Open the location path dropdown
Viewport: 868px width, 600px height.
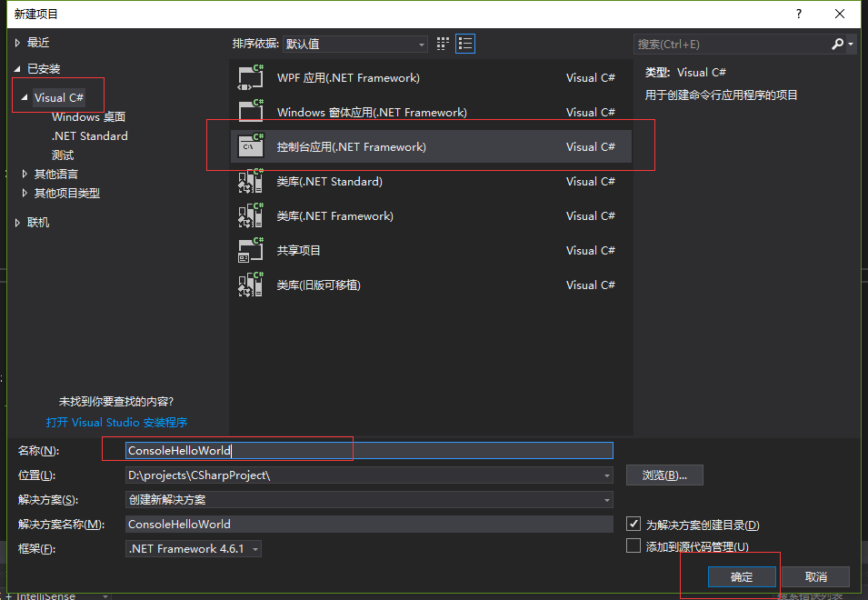point(607,475)
